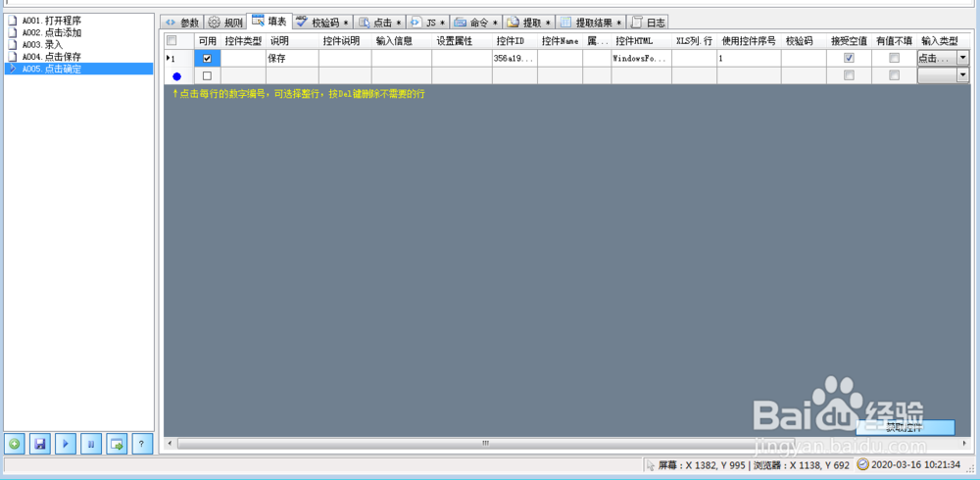Toggle 有值不填 checkbox in row 1
The width and height of the screenshot is (980, 480).
pyautogui.click(x=895, y=58)
